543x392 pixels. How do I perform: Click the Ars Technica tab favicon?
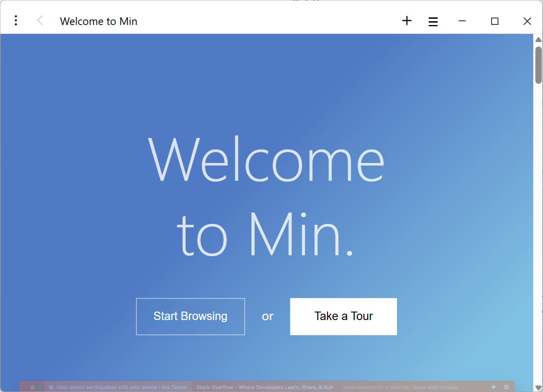[51, 387]
